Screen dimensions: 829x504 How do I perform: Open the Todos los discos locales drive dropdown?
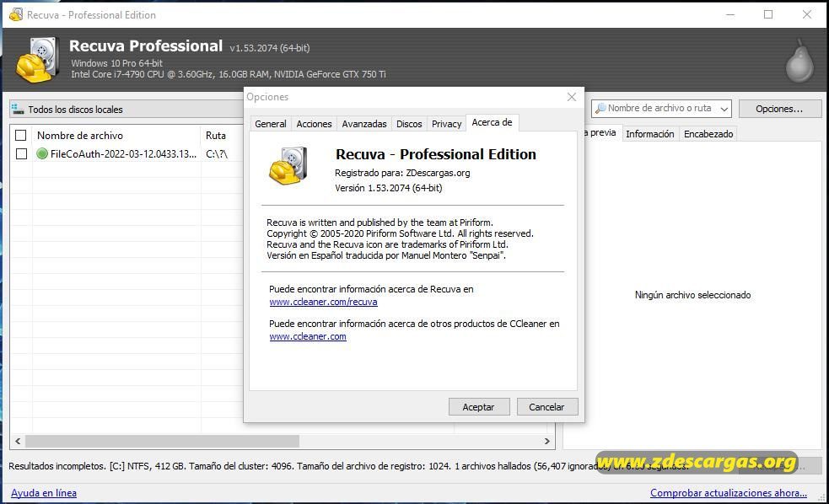coord(127,110)
